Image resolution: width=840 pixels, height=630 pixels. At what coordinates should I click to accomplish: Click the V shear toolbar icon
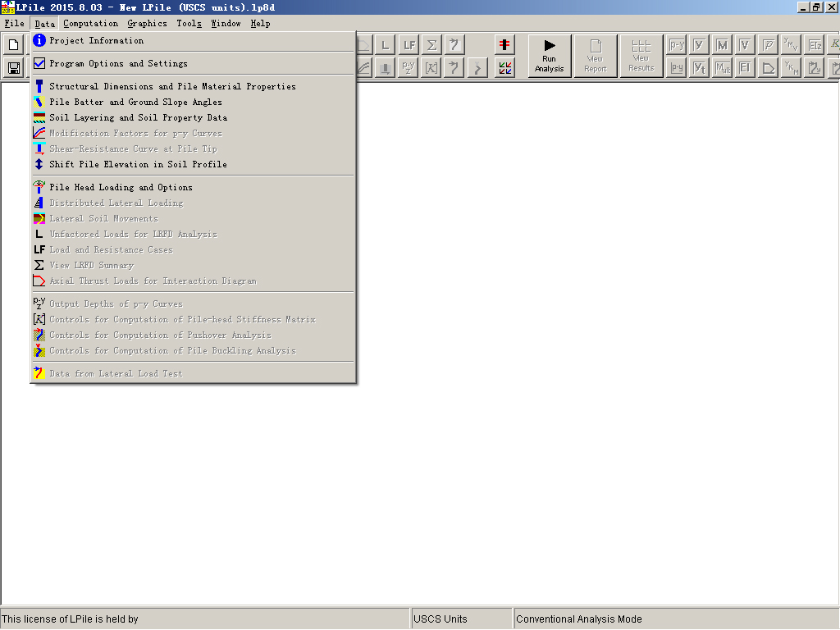[745, 45]
